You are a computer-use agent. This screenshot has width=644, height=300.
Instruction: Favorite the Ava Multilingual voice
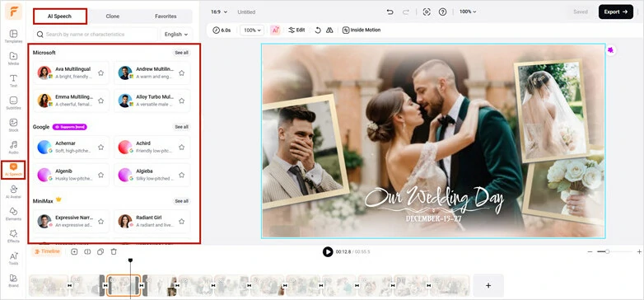(100, 73)
